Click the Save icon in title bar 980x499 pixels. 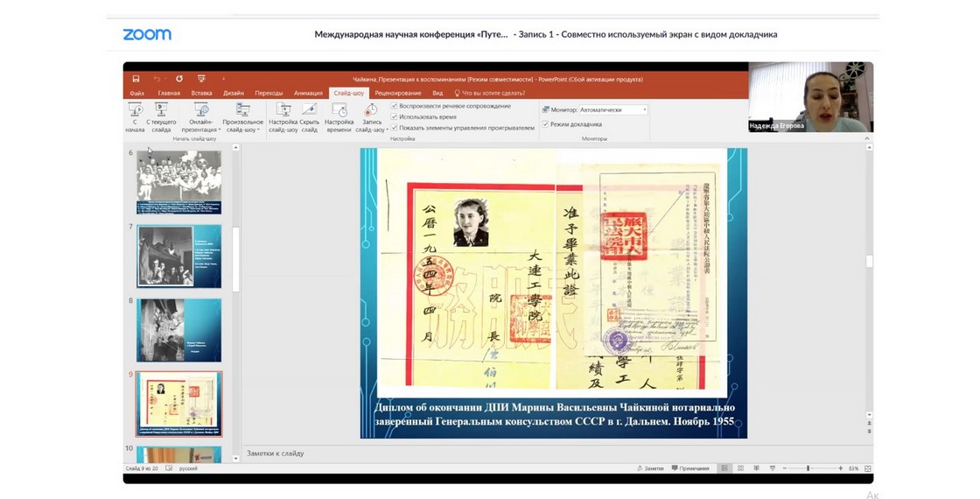[136, 79]
